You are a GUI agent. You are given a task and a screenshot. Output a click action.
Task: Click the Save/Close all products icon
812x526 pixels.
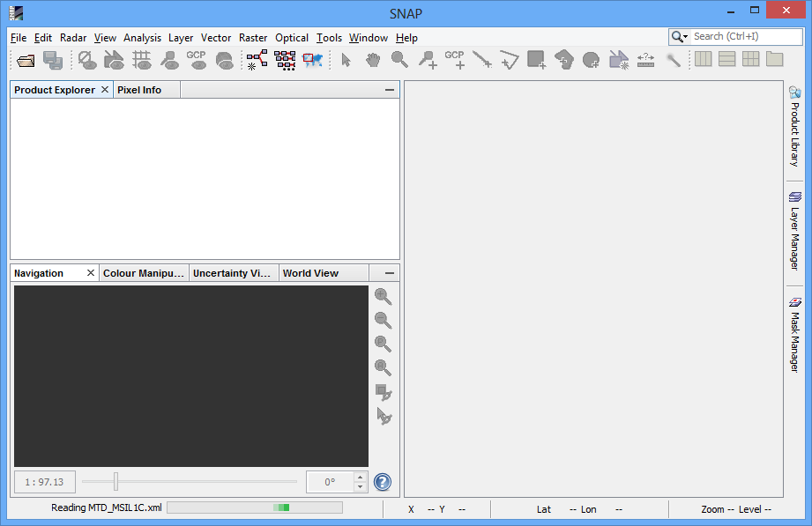click(52, 60)
